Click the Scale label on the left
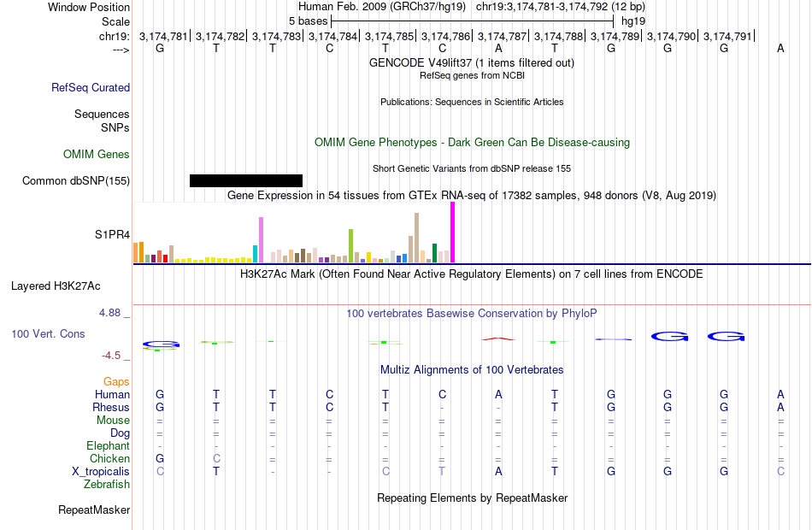This screenshot has height=530, width=812. pyautogui.click(x=116, y=21)
